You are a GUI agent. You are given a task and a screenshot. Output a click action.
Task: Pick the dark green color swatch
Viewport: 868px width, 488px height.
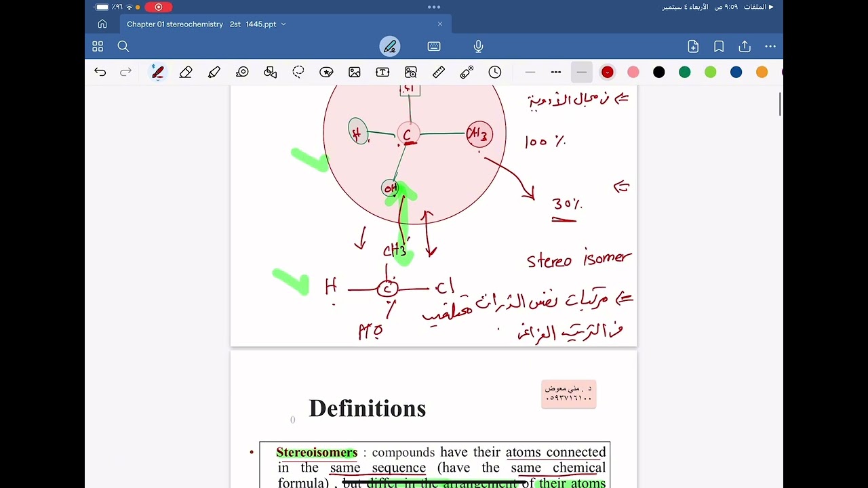pos(685,72)
